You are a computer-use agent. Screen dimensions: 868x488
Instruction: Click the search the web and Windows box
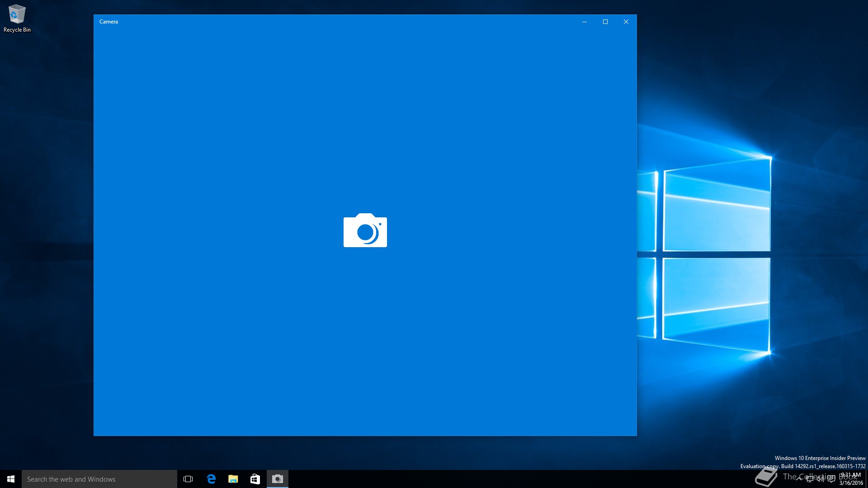pos(99,479)
